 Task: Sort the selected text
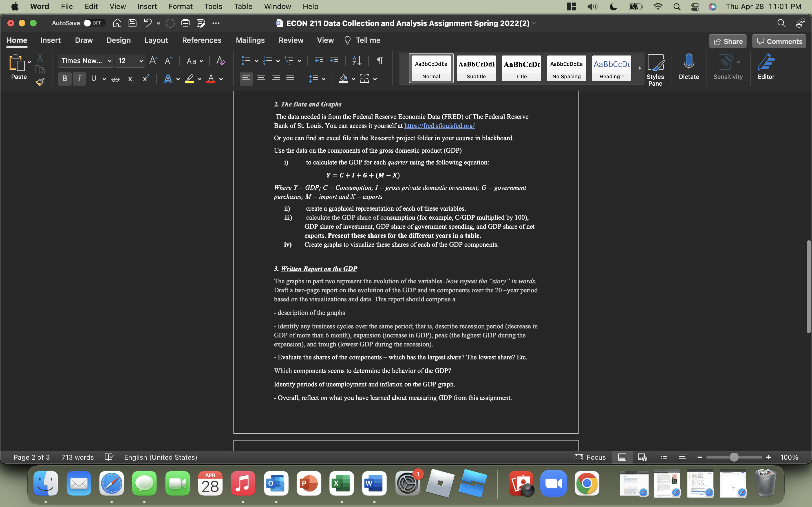356,61
